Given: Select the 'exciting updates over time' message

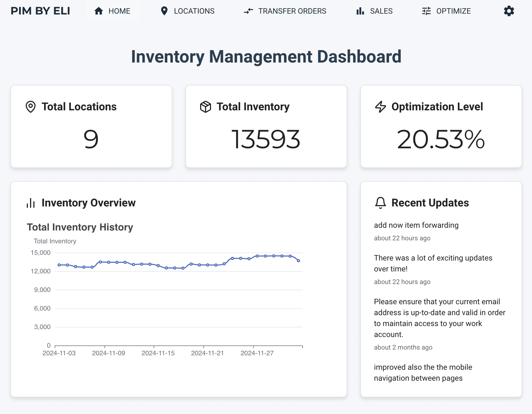Looking at the screenshot, I should coord(433,264).
